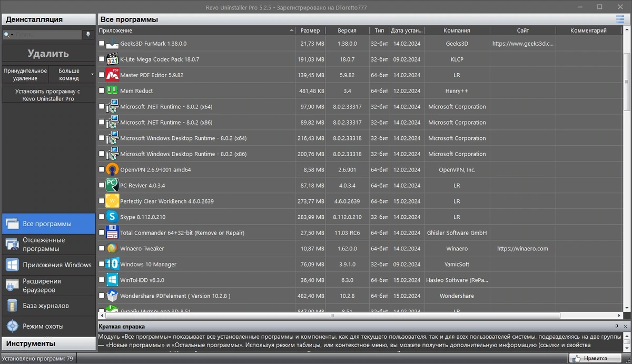This screenshot has height=364, width=632.
Task: Click the Деинсталляция panel header
Action: 48,19
